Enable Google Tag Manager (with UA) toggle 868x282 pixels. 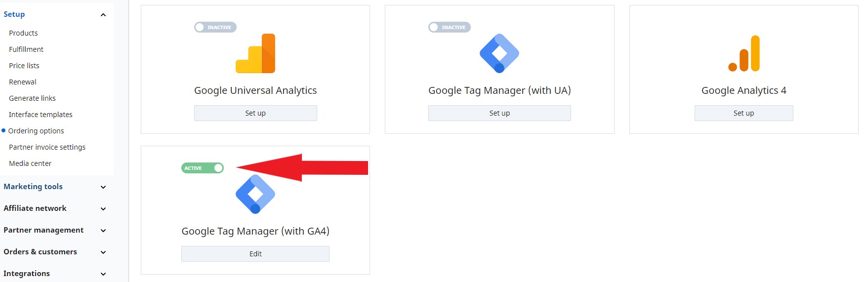[450, 27]
